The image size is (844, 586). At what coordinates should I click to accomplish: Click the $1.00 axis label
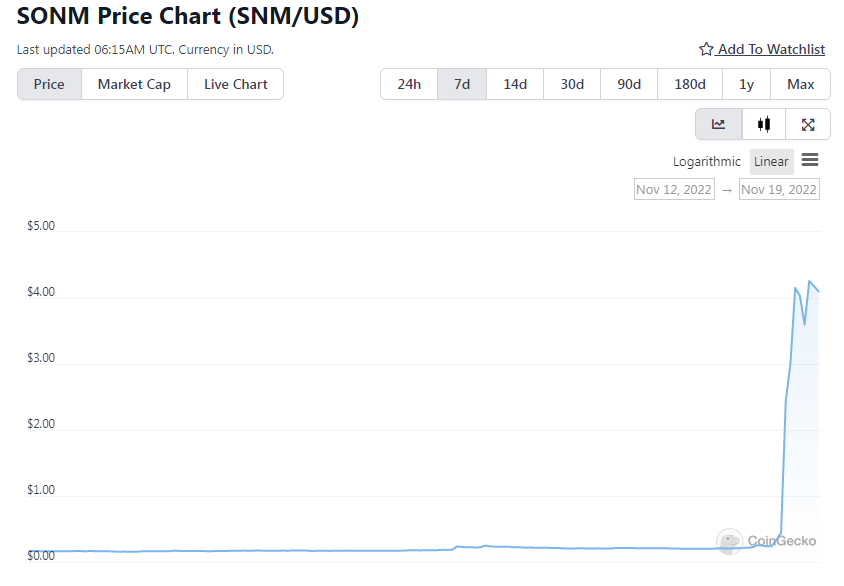click(41, 490)
